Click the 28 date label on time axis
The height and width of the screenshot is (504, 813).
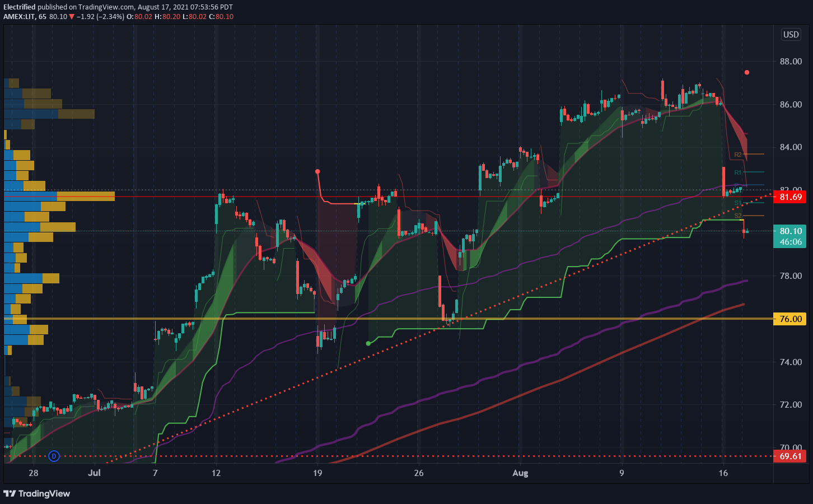pos(34,473)
